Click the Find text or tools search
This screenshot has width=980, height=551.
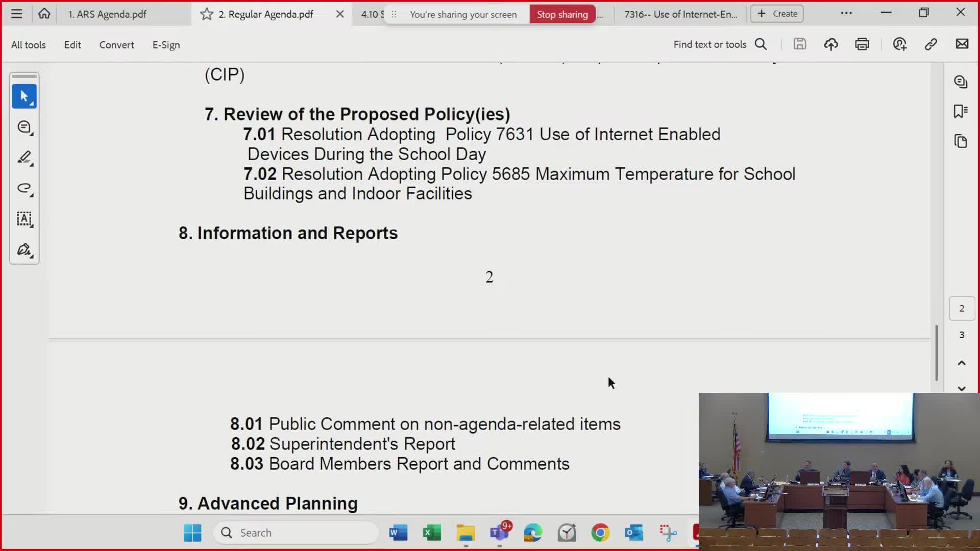pyautogui.click(x=720, y=44)
